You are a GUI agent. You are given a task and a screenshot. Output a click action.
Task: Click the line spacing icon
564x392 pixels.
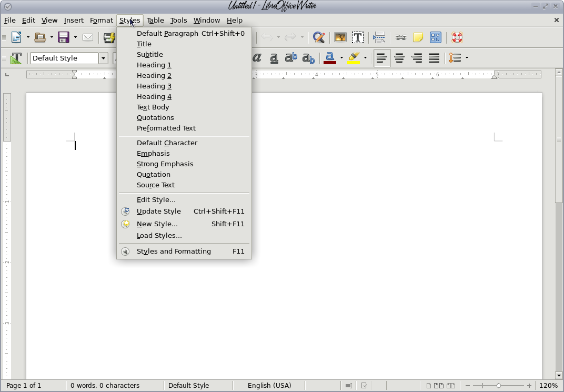tap(455, 58)
